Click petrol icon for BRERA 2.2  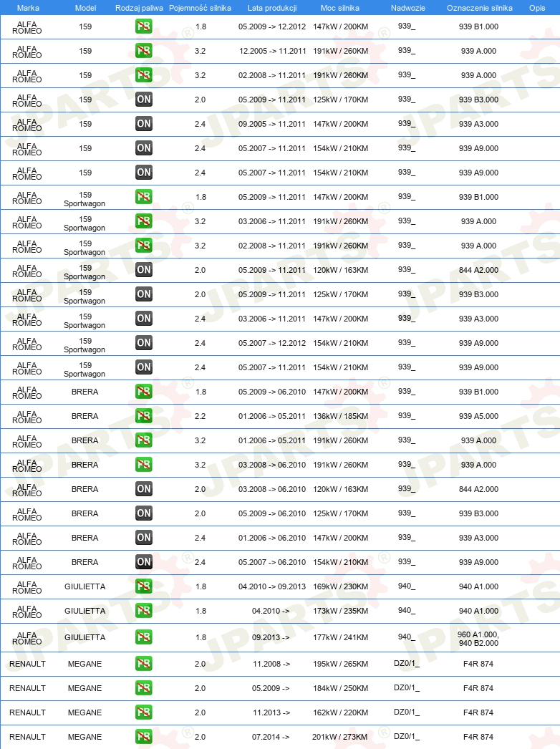pyautogui.click(x=144, y=416)
